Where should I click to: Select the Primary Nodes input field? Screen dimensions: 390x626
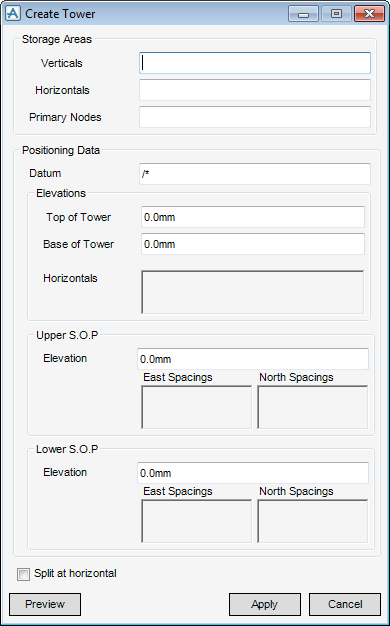tap(255, 117)
